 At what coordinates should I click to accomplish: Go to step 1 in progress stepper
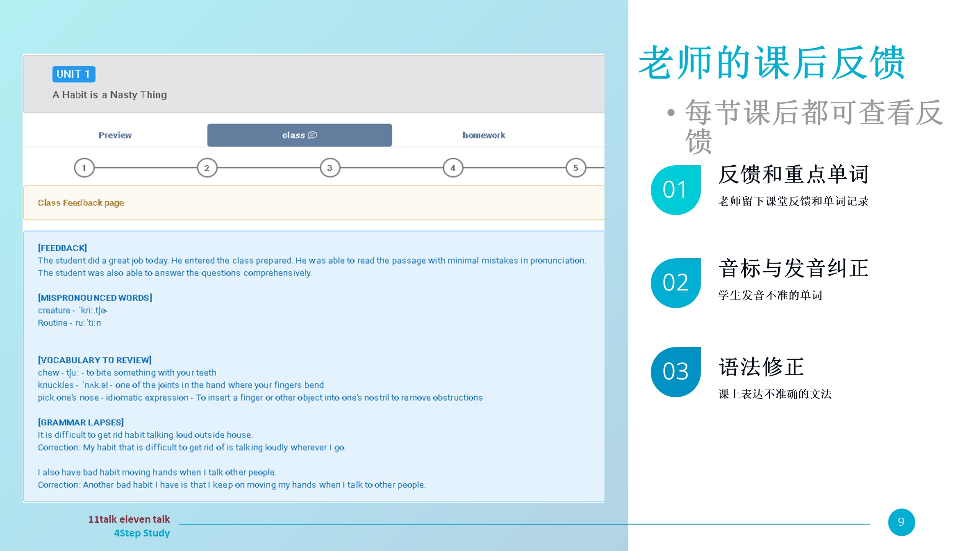coord(84,168)
